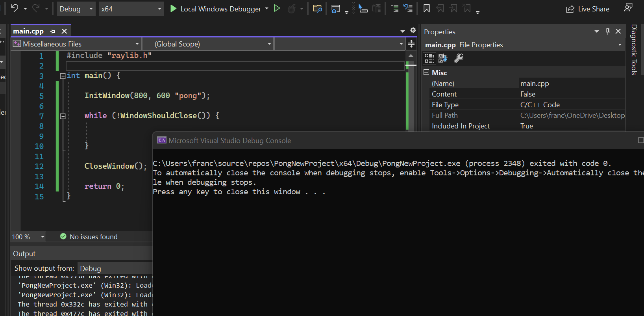Collapse the while loop code block
The image size is (644, 316).
[x=63, y=116]
